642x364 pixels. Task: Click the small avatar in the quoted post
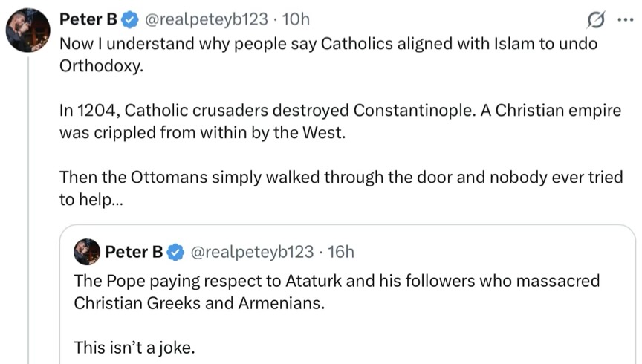[87, 253]
